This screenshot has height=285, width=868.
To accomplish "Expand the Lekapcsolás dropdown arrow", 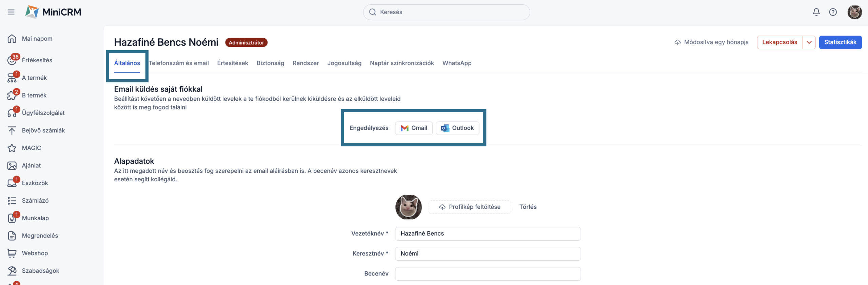I will (x=809, y=43).
